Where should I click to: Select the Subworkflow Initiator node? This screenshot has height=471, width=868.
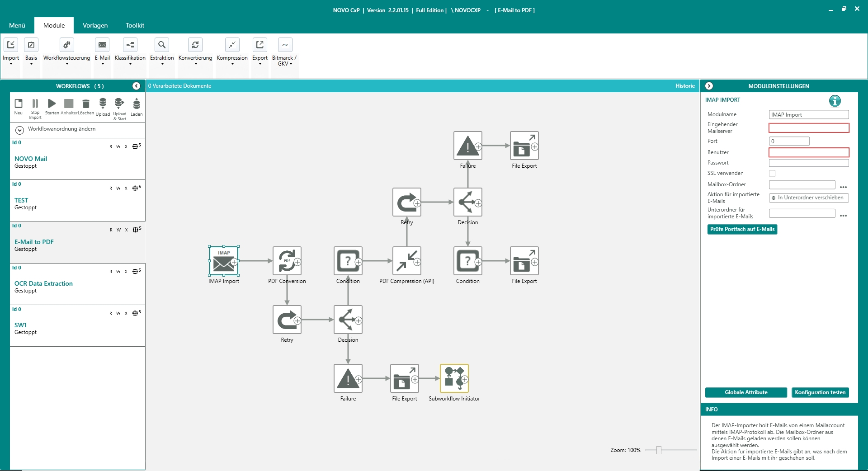click(x=454, y=378)
